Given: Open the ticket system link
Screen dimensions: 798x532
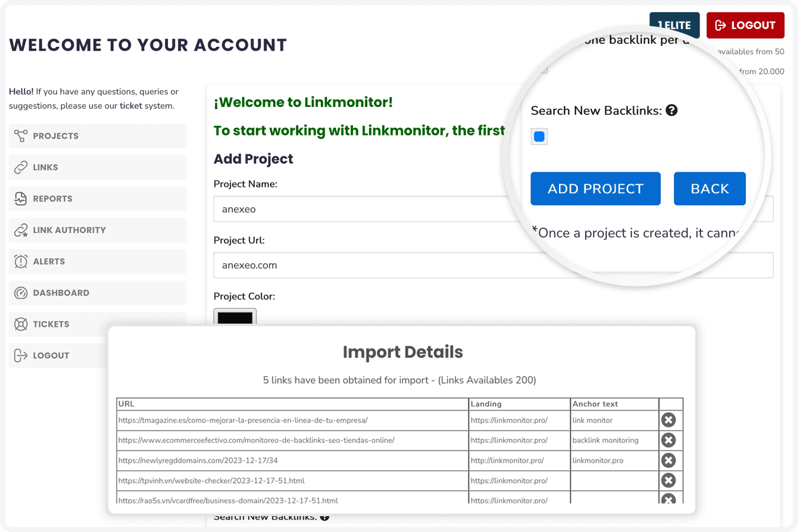Looking at the screenshot, I should point(131,106).
